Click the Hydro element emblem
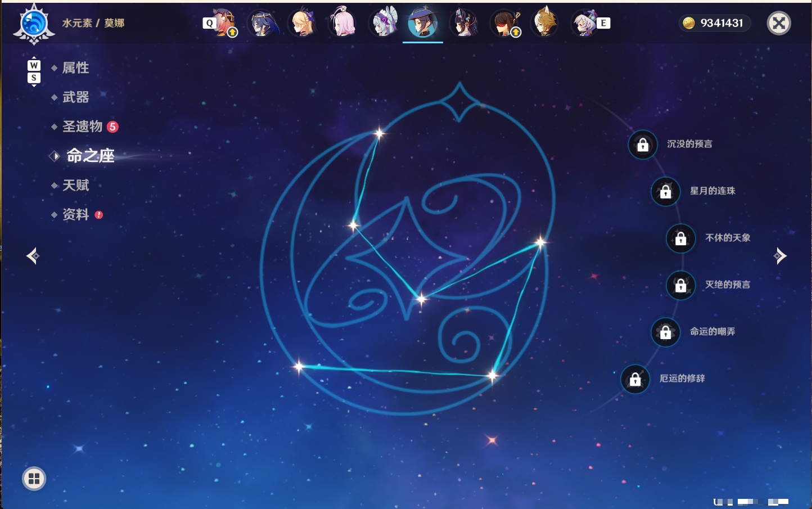 click(34, 24)
